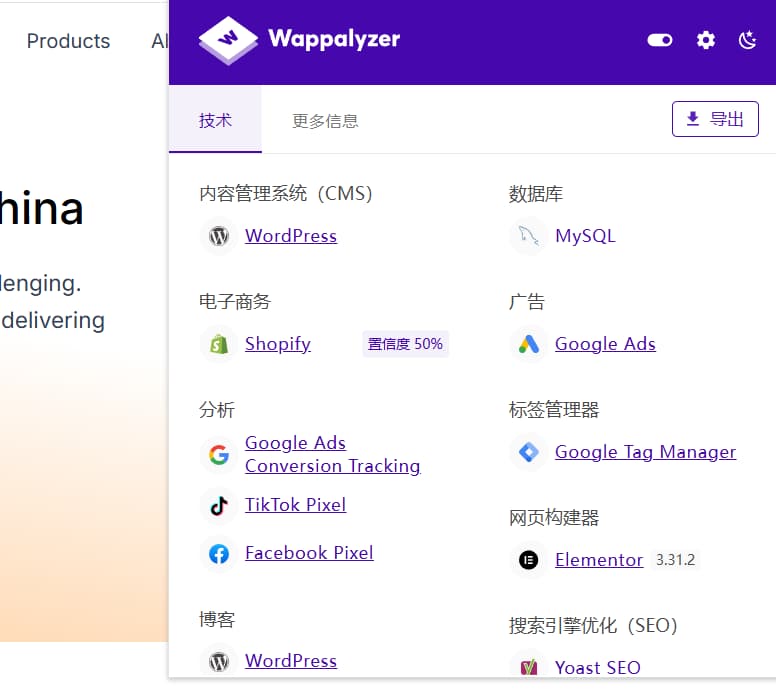Click the Google Ads logo icon

(529, 344)
